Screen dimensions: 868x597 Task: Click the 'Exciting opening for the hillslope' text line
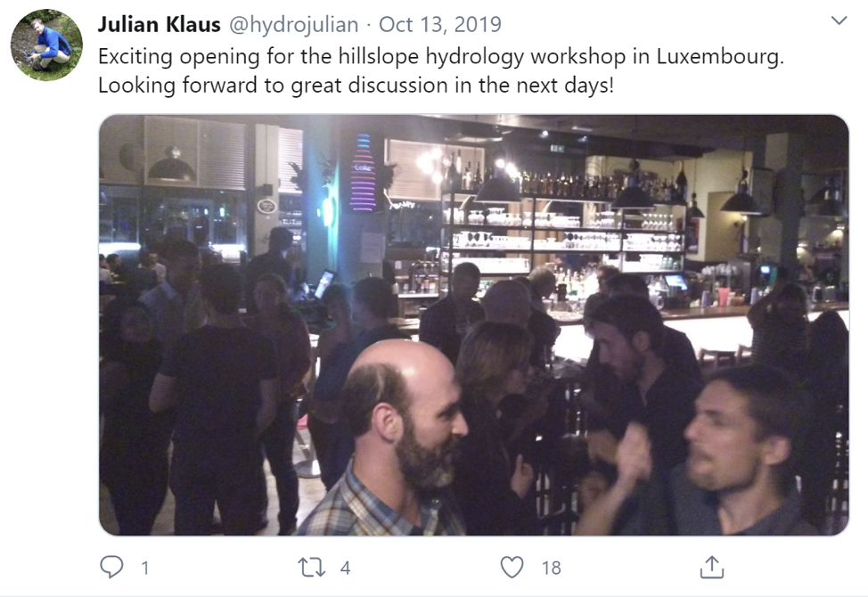click(x=441, y=56)
